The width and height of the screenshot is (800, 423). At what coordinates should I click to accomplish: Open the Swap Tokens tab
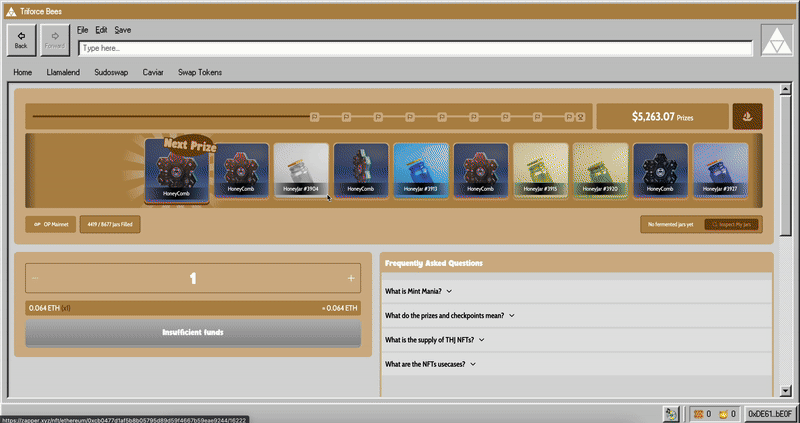[x=199, y=72]
